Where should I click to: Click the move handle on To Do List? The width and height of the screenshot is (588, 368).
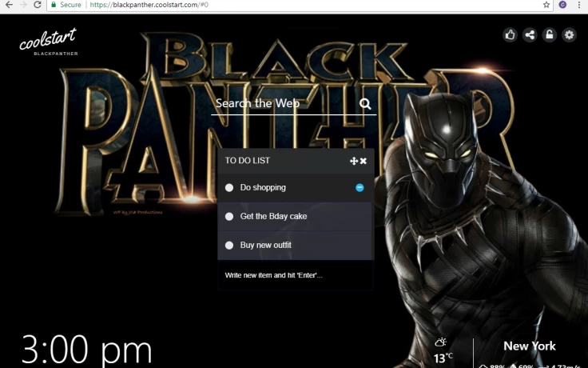coord(354,161)
